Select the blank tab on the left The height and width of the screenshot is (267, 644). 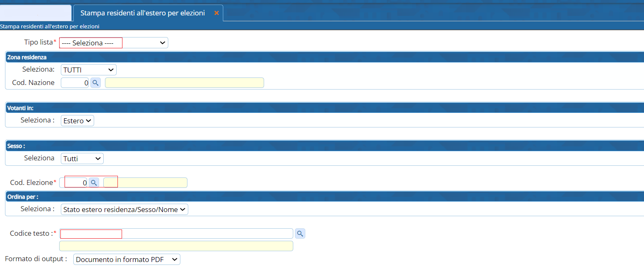[x=36, y=13]
